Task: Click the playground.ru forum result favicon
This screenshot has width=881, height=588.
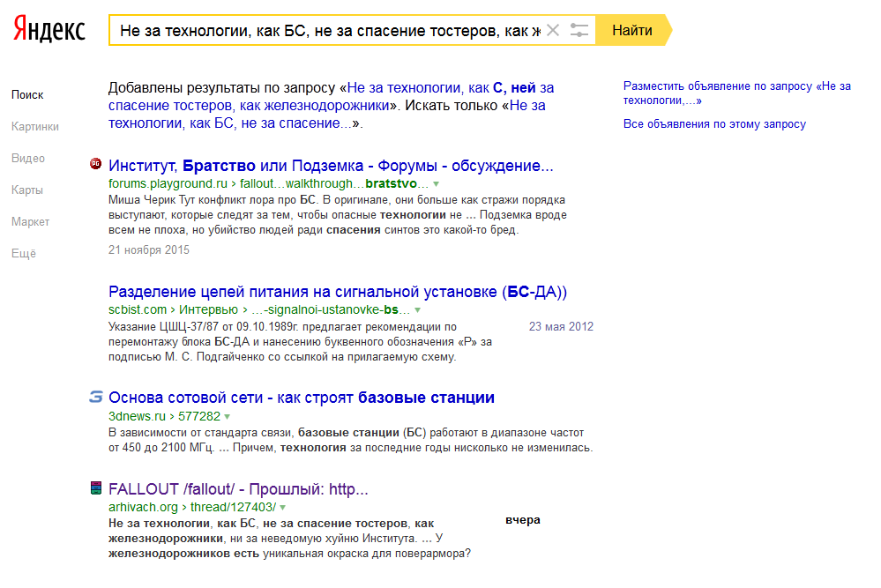Action: pyautogui.click(x=97, y=165)
